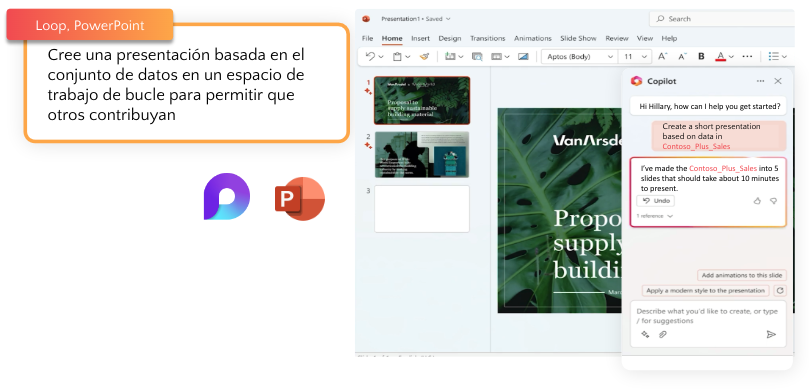Click Add animations to this slide suggestion

(742, 275)
